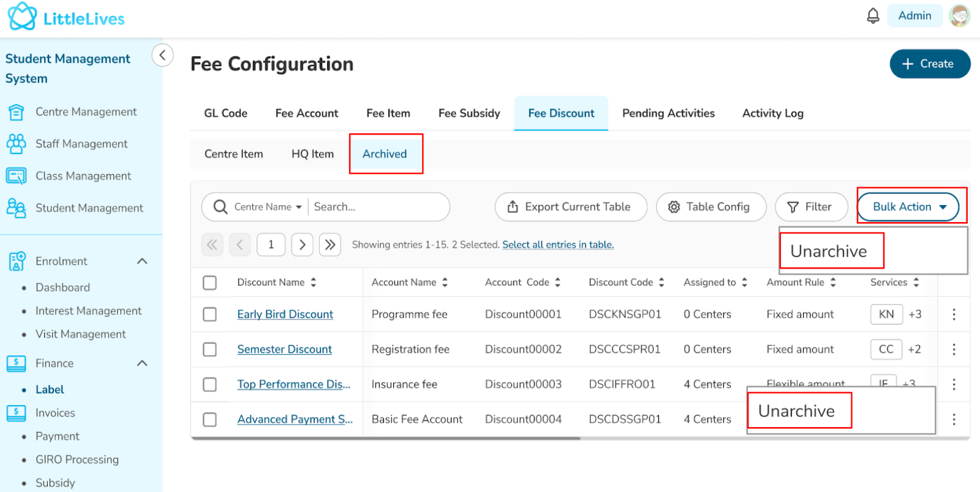Check the Advanced Payment row checkbox
The height and width of the screenshot is (492, 980).
click(210, 419)
